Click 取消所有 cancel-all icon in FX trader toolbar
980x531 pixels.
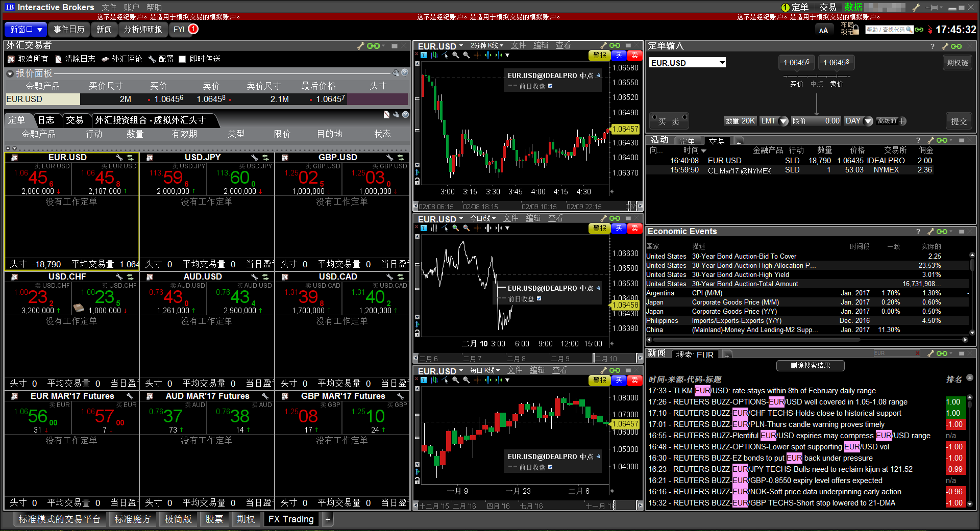11,59
